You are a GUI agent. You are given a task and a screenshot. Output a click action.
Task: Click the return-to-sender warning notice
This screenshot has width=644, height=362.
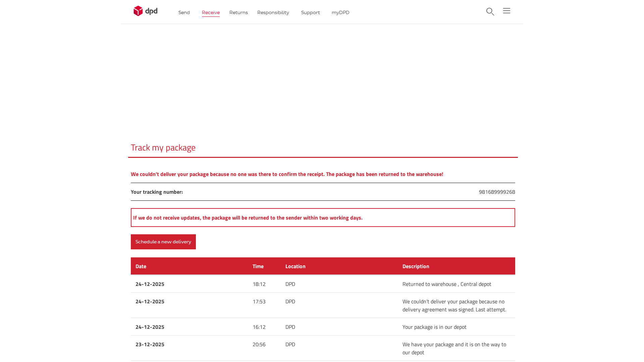click(x=323, y=218)
